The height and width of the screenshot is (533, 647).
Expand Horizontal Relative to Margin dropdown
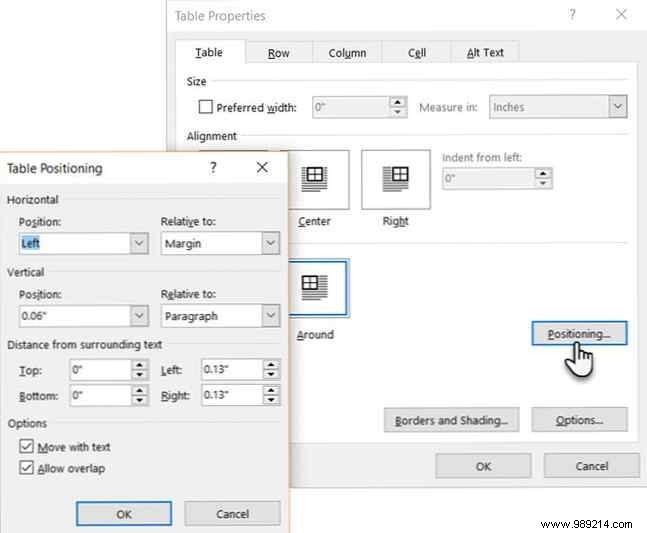pos(271,243)
